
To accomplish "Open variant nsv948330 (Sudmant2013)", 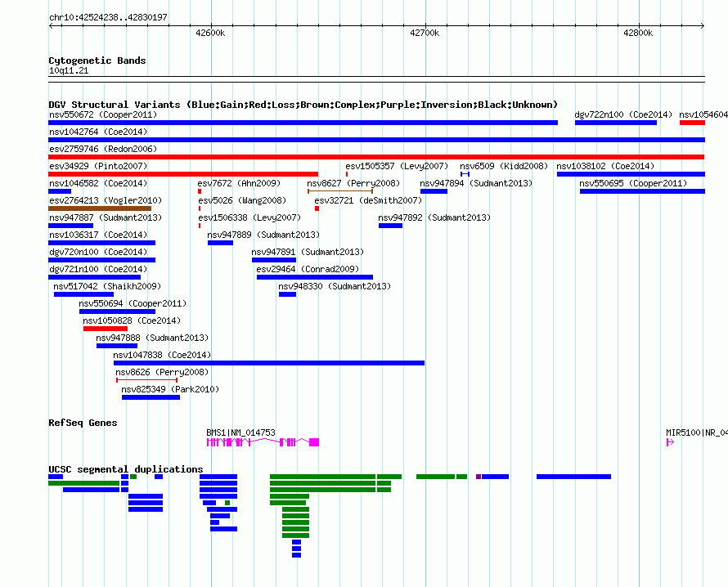I will [287, 294].
